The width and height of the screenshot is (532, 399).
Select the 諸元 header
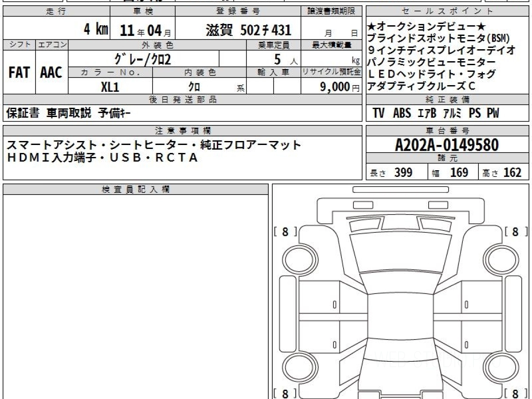coord(447,158)
